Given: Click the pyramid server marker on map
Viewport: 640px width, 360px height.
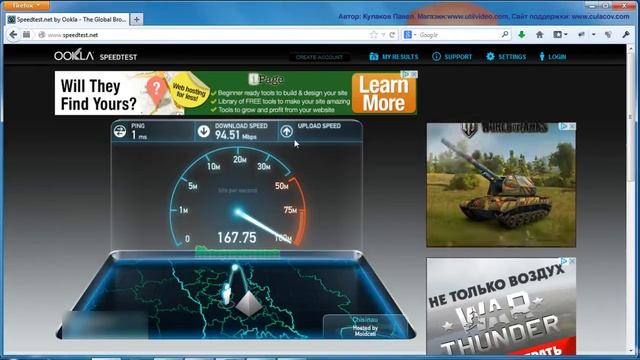Looking at the screenshot, I should 249,304.
